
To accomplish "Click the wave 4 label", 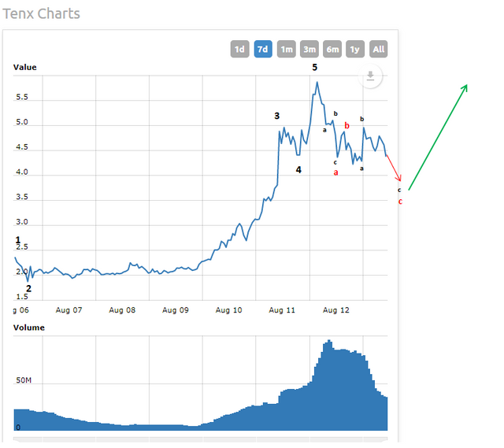I will coord(298,169).
